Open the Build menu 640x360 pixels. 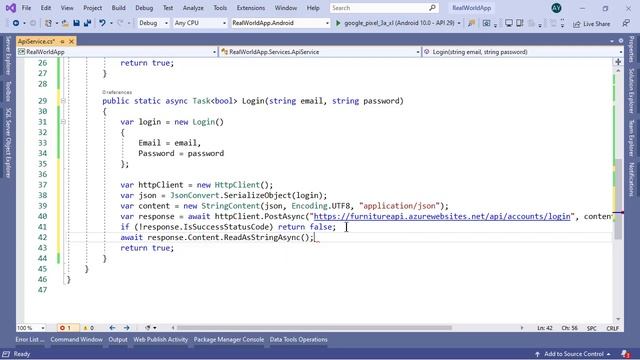118,8
